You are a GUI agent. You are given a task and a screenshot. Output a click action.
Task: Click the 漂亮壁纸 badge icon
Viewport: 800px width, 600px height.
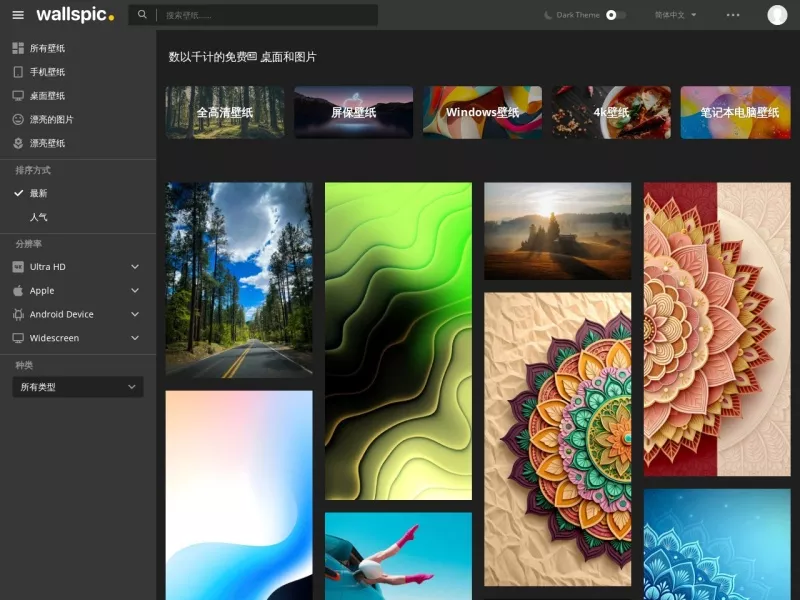coord(18,143)
